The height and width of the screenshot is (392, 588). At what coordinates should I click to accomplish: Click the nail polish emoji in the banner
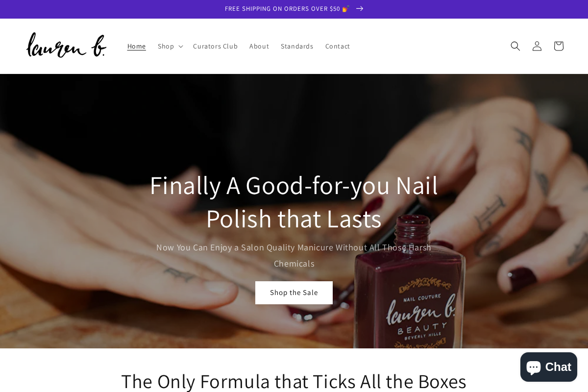click(346, 9)
